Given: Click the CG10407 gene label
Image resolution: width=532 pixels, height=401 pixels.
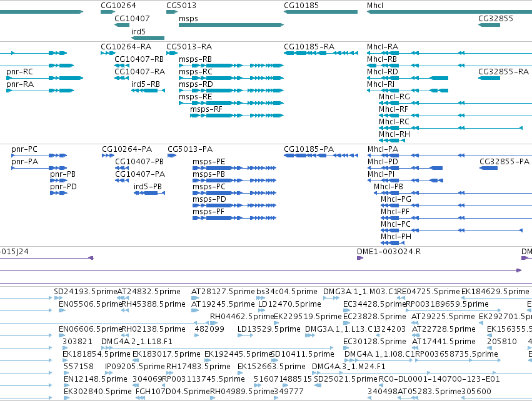Looking at the screenshot, I should 132,18.
